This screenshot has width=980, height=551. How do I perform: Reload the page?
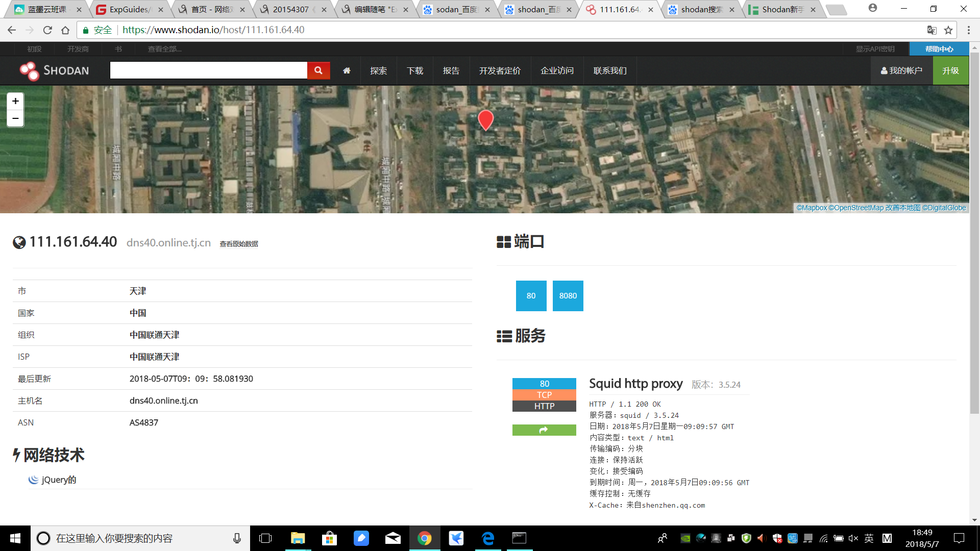(47, 30)
